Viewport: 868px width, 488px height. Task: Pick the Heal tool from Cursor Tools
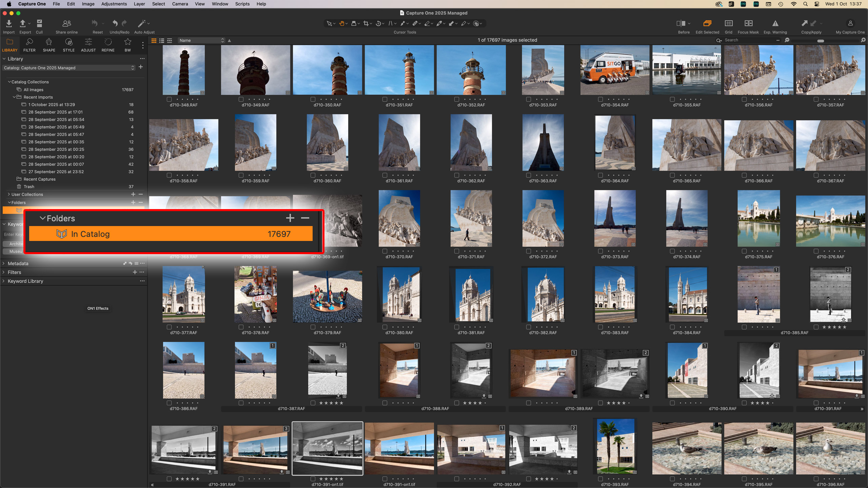click(415, 23)
